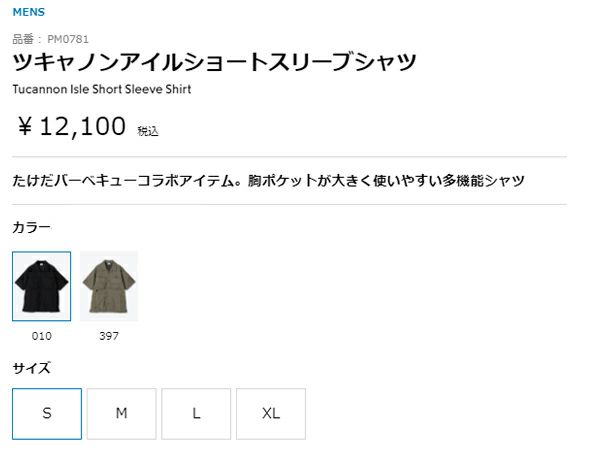Click the カラー section label
This screenshot has height=450, width=600.
[31, 228]
